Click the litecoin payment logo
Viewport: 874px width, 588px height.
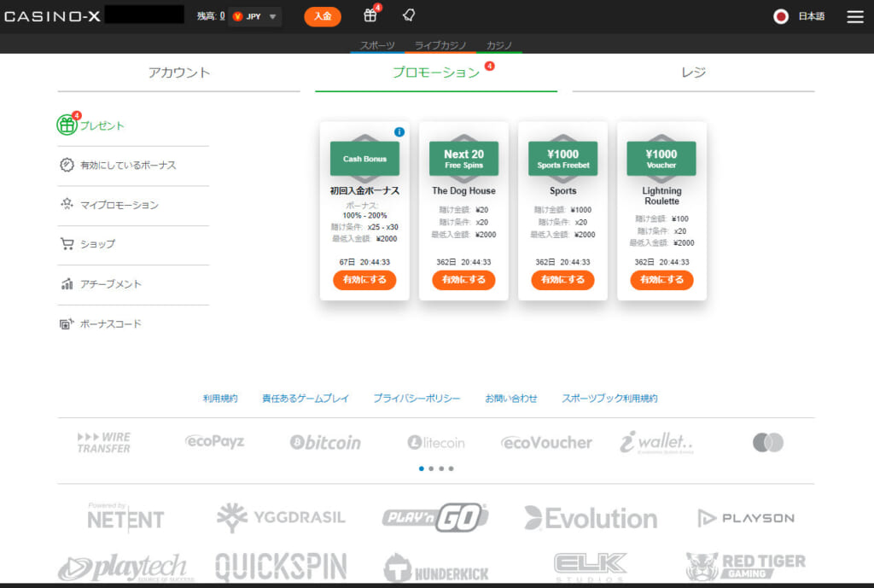436,443
